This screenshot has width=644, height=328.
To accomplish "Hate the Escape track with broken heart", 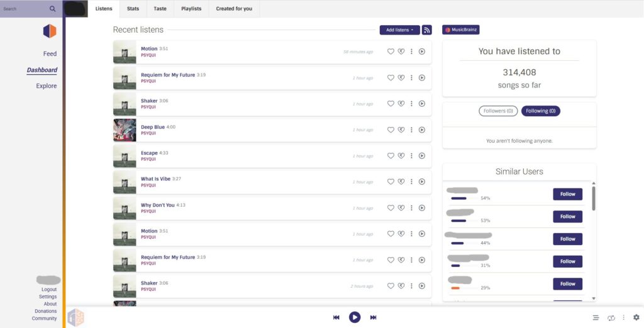I will [401, 156].
